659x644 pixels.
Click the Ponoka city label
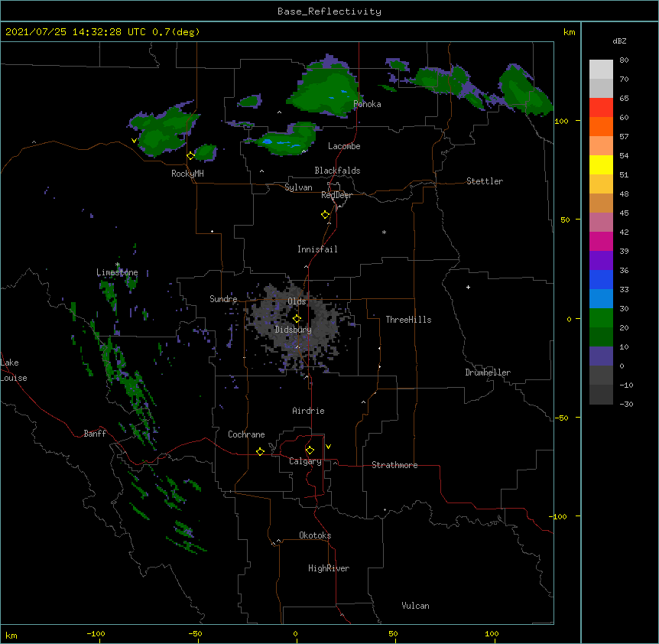(x=367, y=104)
